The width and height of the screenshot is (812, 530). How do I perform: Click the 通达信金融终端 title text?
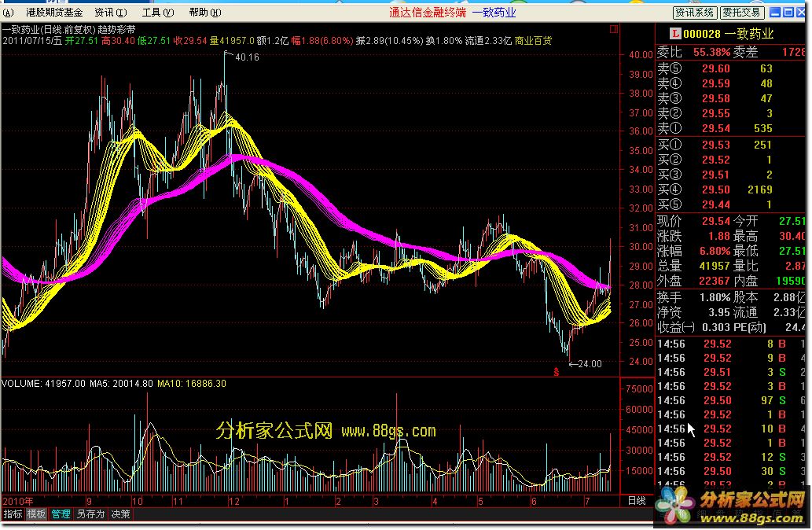(x=428, y=13)
